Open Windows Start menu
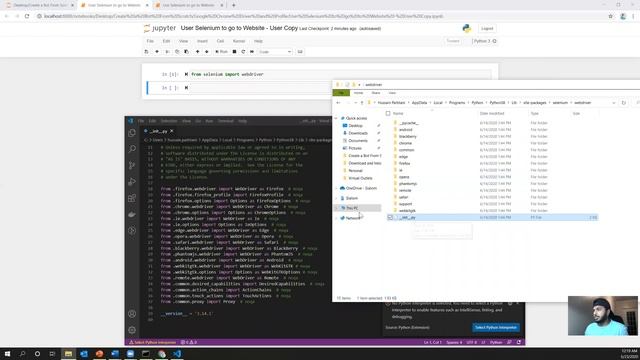The width and height of the screenshot is (640, 360). (x=7, y=354)
